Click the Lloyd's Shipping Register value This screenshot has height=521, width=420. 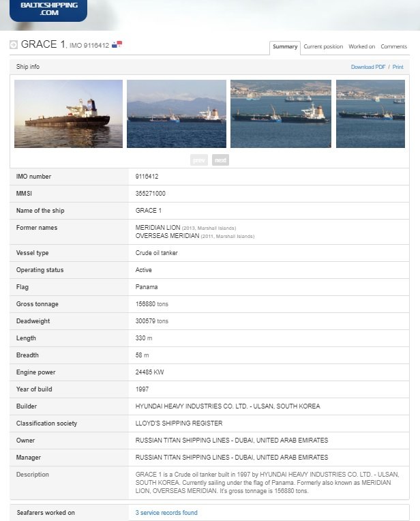(179, 423)
